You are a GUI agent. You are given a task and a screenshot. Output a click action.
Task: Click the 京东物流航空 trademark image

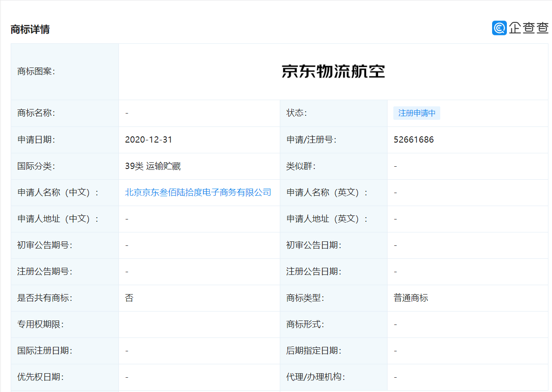coord(333,72)
